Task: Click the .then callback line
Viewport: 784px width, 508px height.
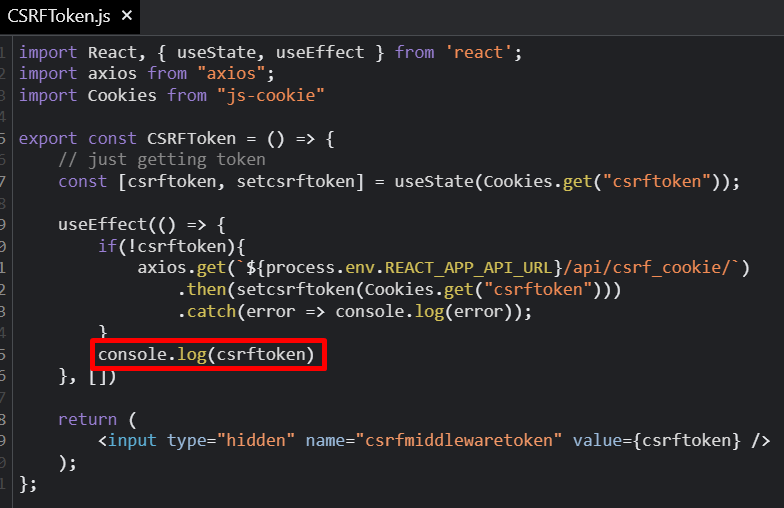Action: click(x=399, y=290)
